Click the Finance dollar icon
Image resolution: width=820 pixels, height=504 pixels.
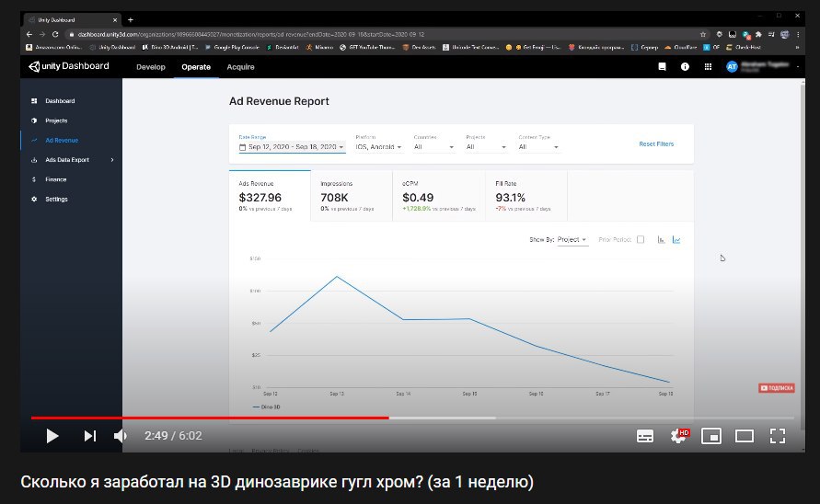pyautogui.click(x=34, y=179)
